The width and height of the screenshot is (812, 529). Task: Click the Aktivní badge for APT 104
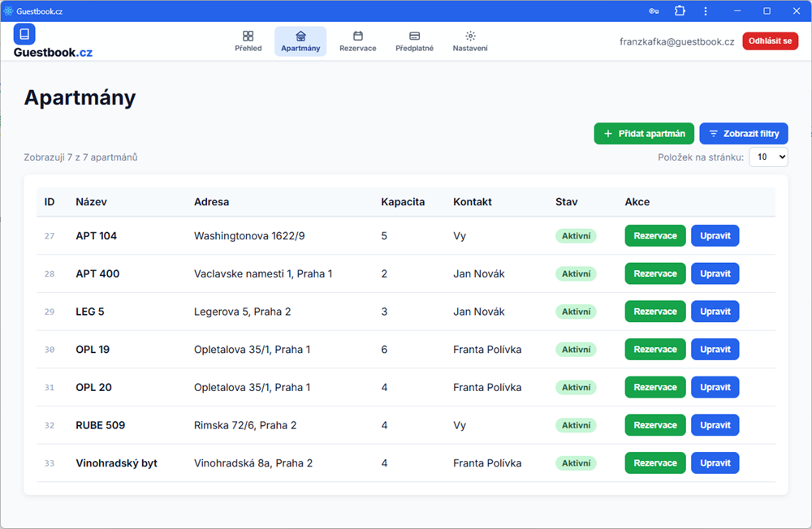576,235
